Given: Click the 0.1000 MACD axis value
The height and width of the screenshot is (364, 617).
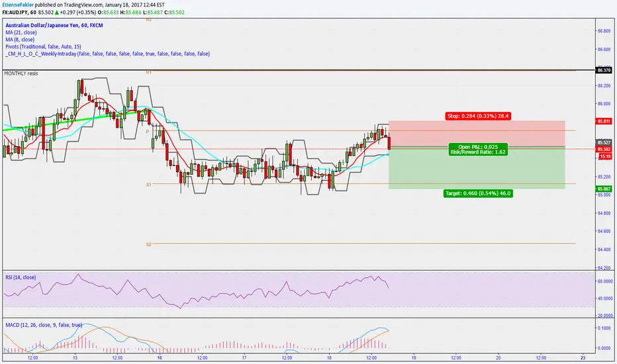Looking at the screenshot, I should 605,328.
